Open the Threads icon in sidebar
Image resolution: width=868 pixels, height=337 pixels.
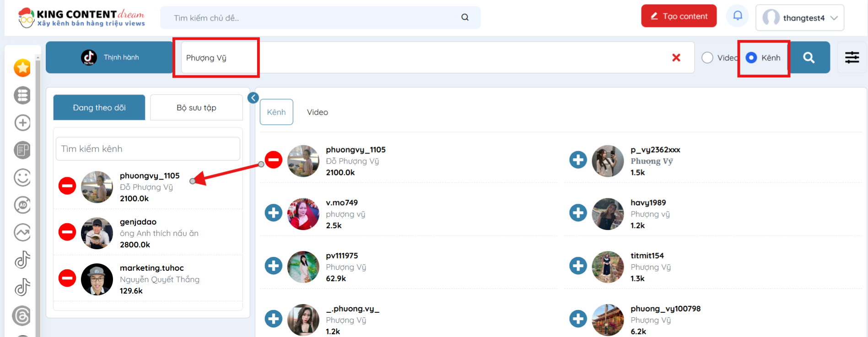(x=22, y=316)
